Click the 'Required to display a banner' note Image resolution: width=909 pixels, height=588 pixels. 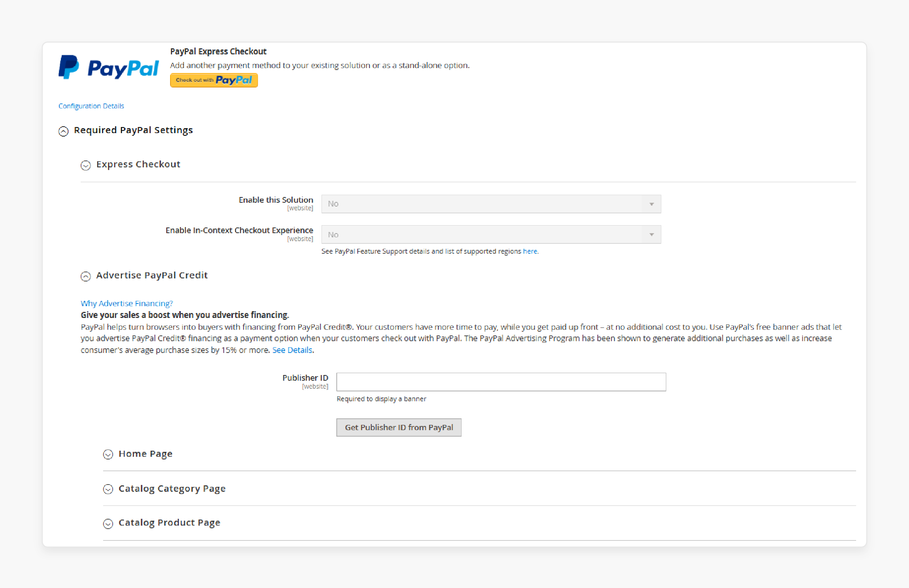tap(381, 399)
